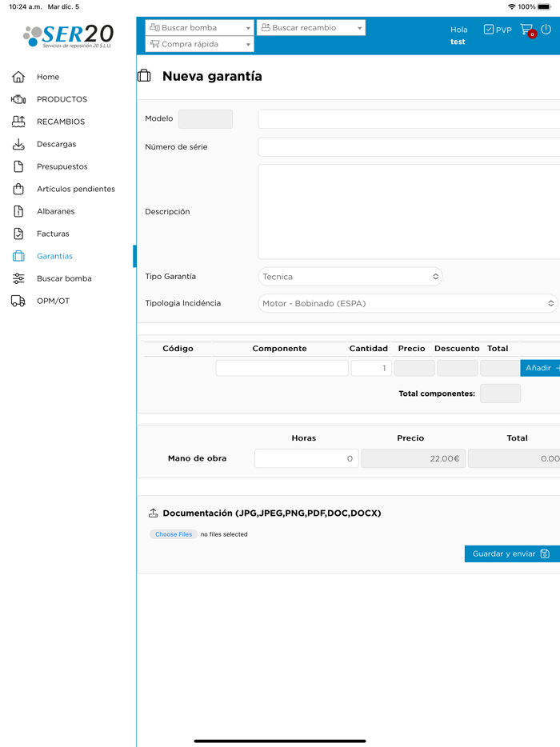
Task: Click the Total componentes field
Action: [501, 393]
